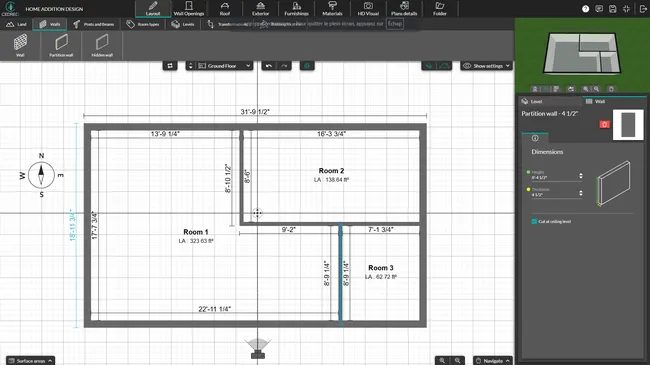Open the Roof tab
Screen dimensions: 650x365
pos(225,8)
